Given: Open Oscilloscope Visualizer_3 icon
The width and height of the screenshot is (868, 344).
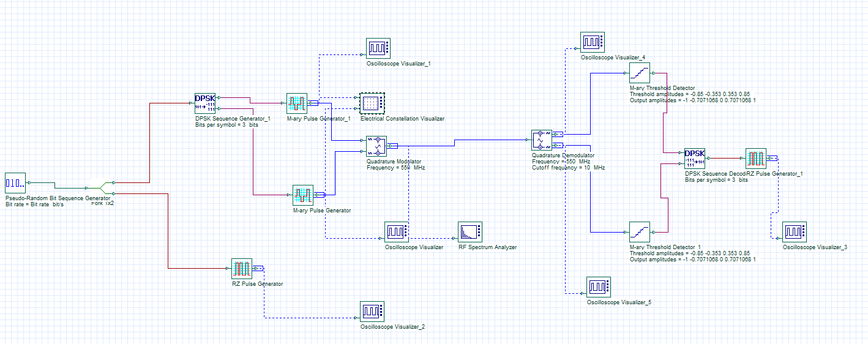Looking at the screenshot, I should pyautogui.click(x=795, y=231).
